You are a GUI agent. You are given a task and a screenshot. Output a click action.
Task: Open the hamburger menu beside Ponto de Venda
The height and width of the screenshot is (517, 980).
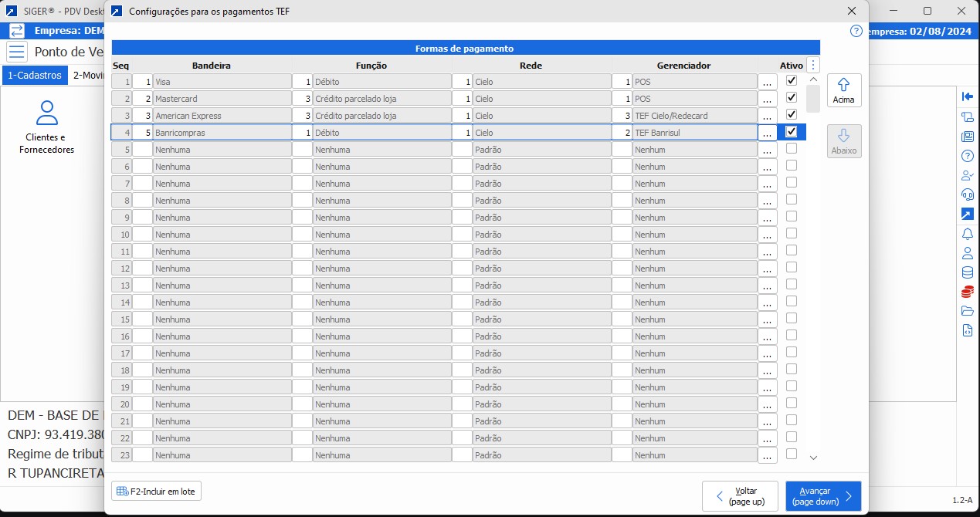click(x=17, y=52)
